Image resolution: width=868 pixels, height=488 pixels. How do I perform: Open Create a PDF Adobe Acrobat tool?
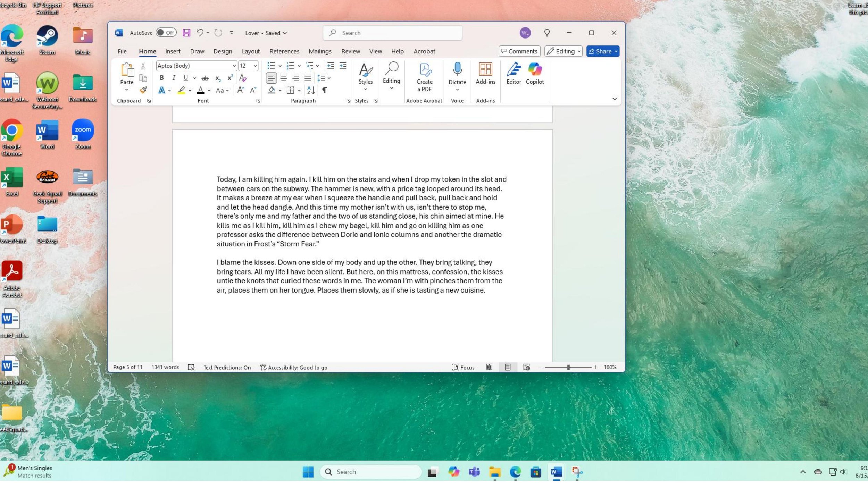pos(424,78)
